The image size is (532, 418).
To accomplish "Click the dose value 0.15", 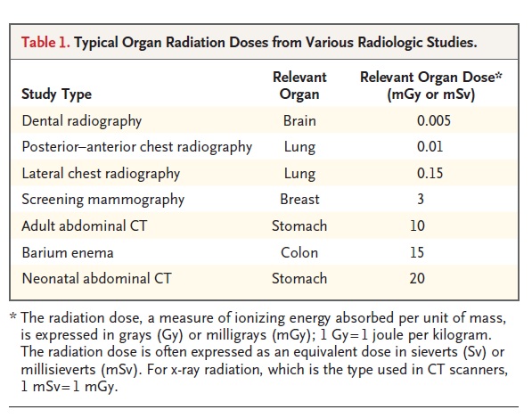I will (430, 174).
